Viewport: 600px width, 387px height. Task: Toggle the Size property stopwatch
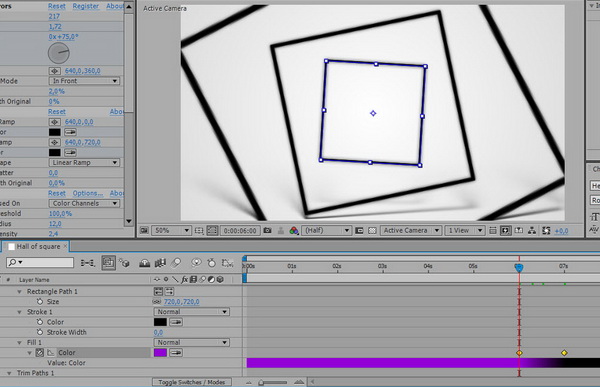tap(40, 302)
